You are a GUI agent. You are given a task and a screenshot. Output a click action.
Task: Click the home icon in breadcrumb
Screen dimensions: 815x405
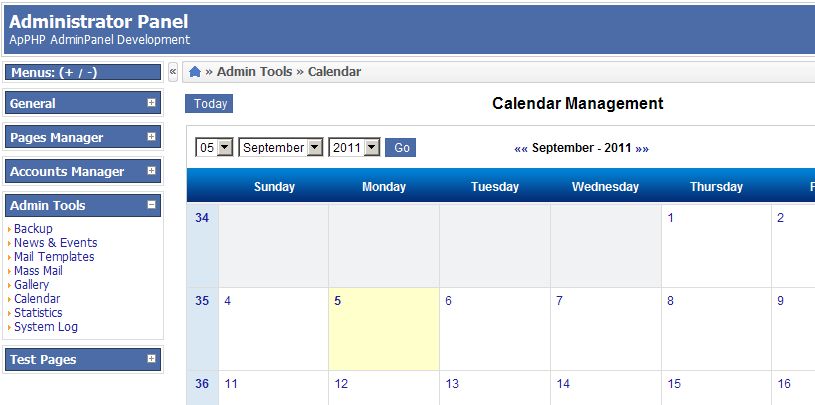(195, 72)
